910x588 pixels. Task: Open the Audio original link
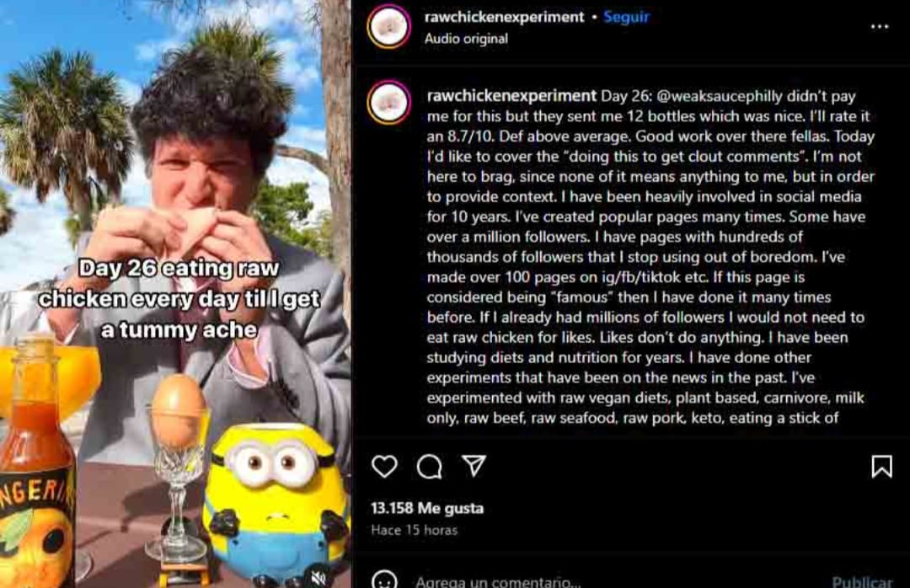(466, 38)
